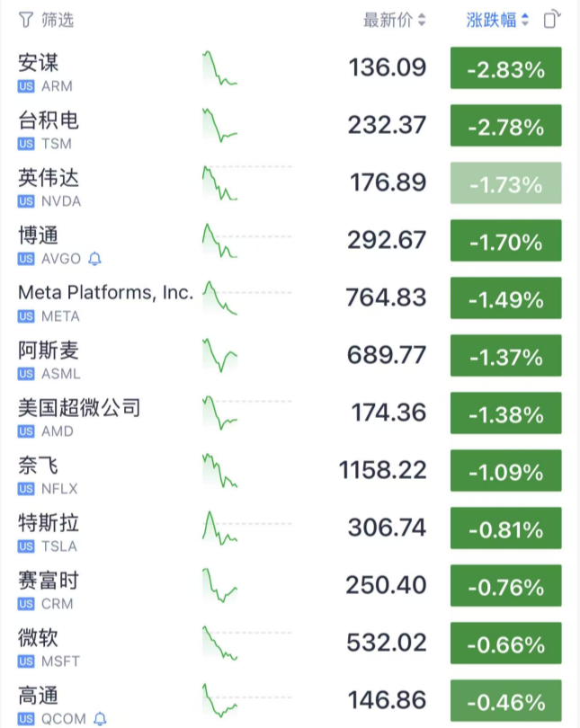Tap the alert bell beside QCOM
The width and height of the screenshot is (580, 728).
[100, 718]
